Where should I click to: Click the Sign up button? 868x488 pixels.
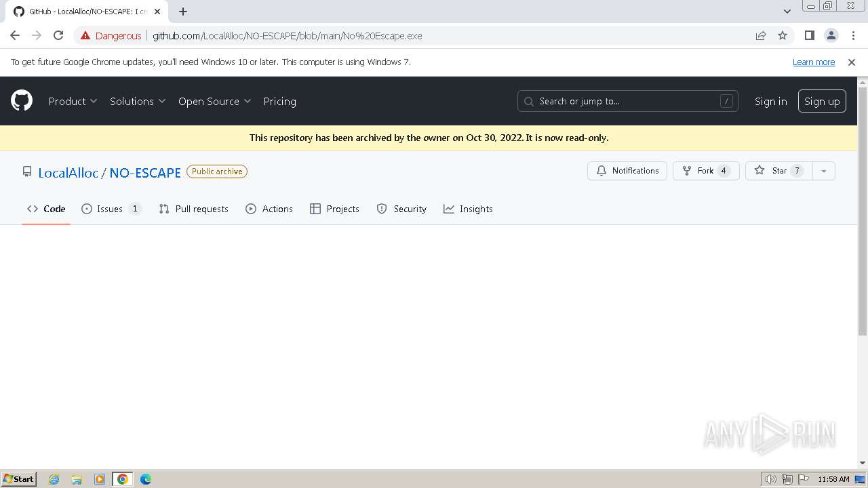[822, 101]
